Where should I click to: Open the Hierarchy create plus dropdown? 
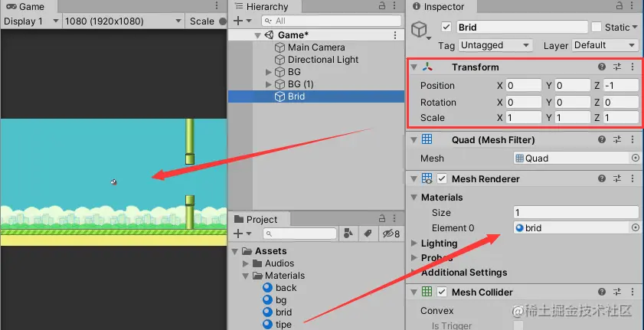pos(242,21)
